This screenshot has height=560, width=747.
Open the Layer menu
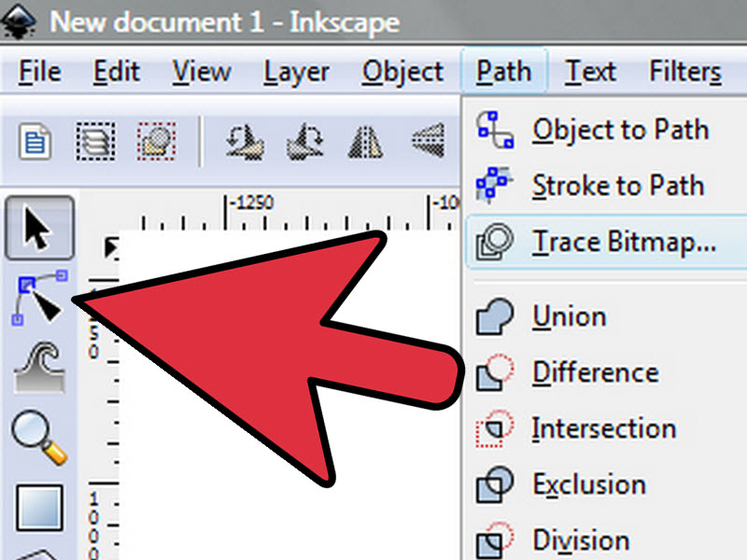point(296,74)
